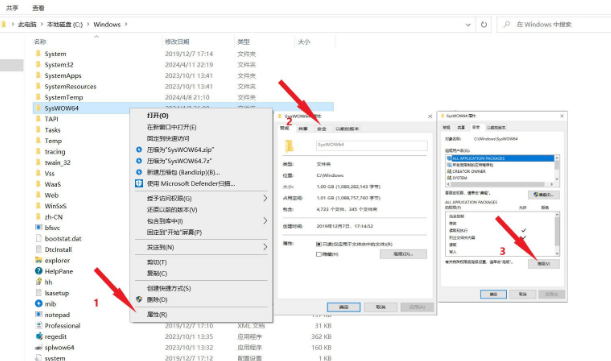
Task: Click the Bandizip icon beside 压缩为"SysWOW64.zip"
Action: coord(139,150)
